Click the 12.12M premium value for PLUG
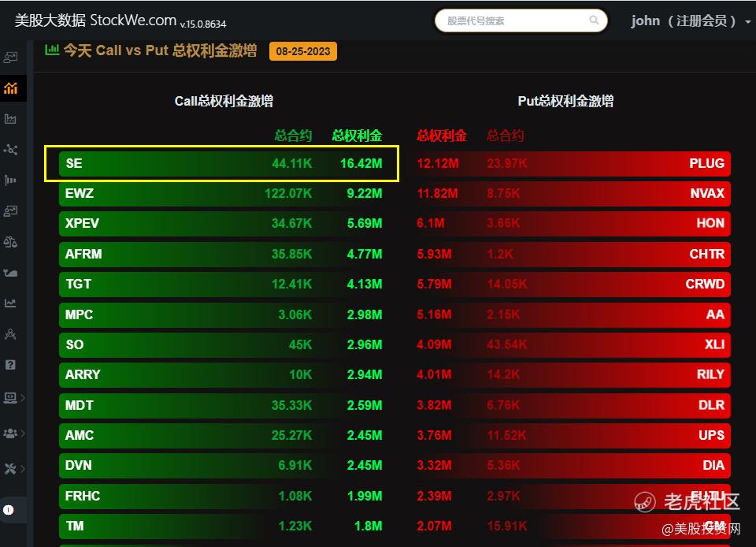Viewport: 756px width, 547px height. [x=438, y=163]
